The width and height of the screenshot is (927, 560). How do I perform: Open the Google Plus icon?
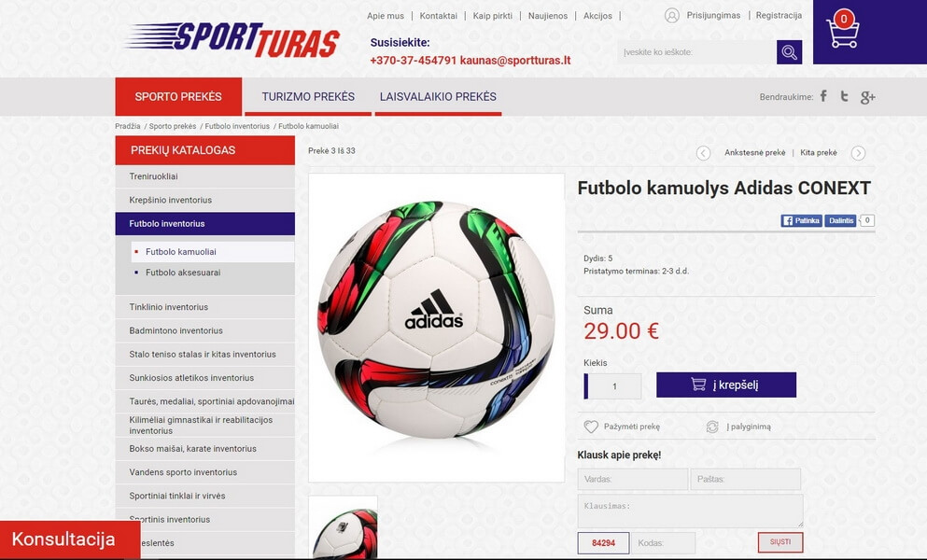tap(867, 97)
